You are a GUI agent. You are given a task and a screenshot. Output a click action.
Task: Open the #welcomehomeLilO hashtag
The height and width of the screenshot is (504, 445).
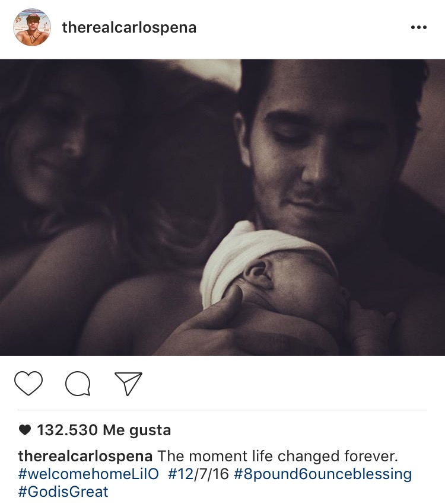(89, 474)
